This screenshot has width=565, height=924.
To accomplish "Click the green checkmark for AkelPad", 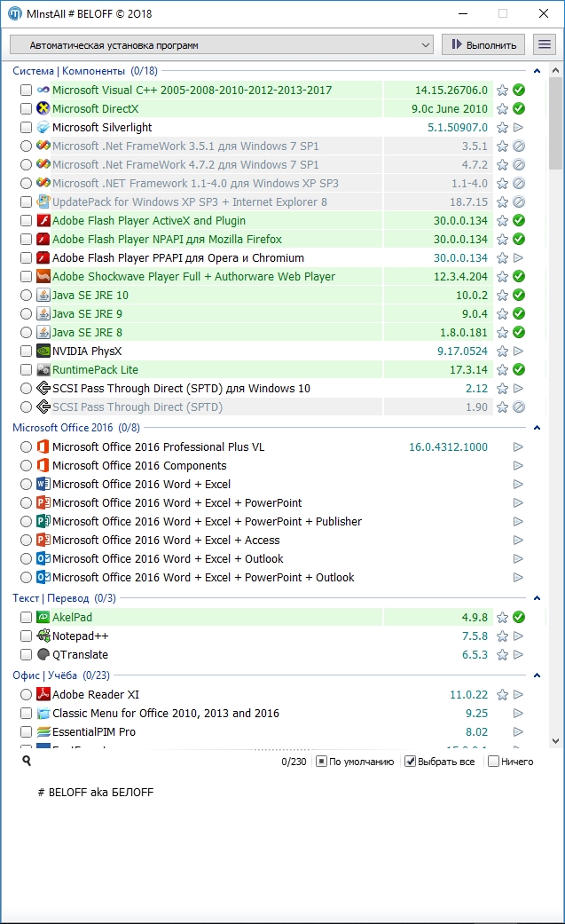I will (519, 617).
